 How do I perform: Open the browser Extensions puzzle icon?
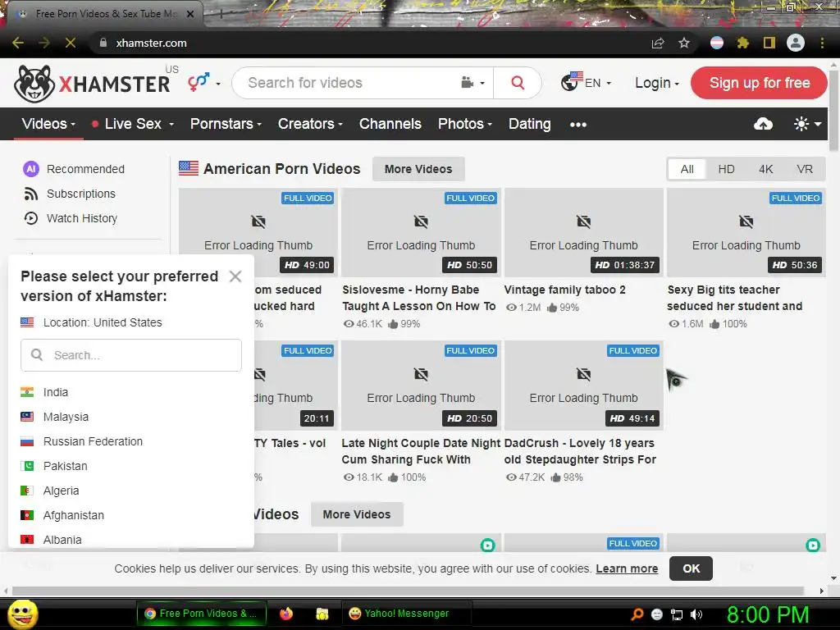tap(743, 43)
